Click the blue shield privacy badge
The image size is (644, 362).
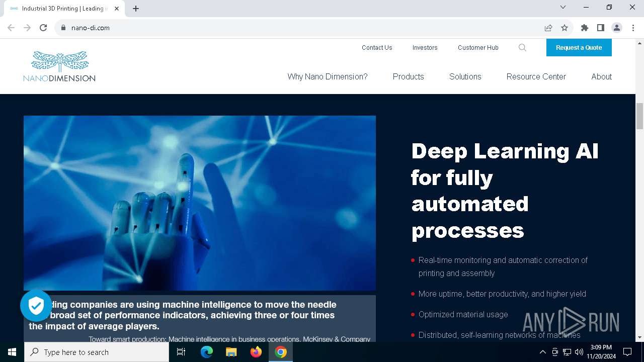click(x=36, y=305)
